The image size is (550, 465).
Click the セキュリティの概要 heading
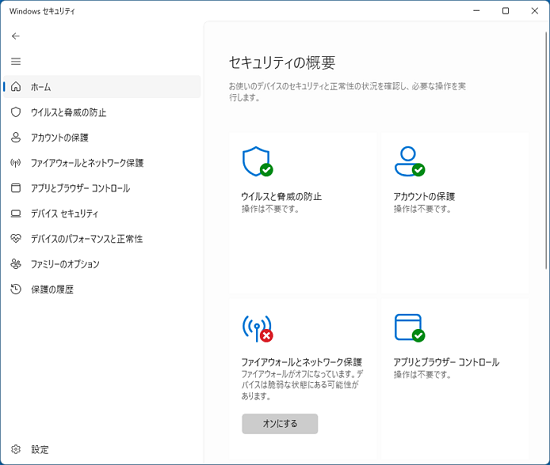(x=282, y=63)
